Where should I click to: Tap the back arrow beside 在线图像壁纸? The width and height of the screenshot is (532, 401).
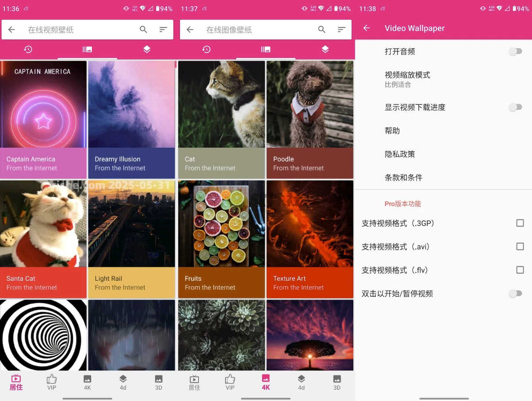(x=190, y=30)
